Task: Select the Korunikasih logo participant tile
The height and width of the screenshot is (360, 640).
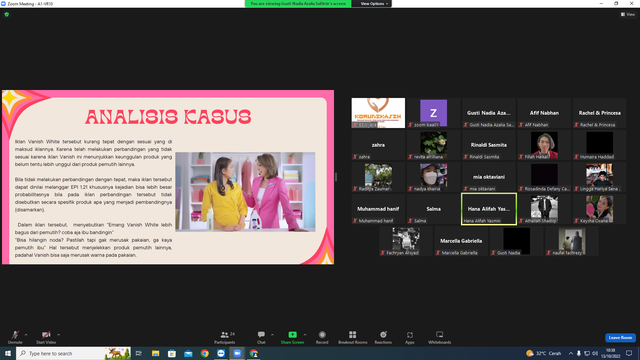Action: click(x=378, y=113)
